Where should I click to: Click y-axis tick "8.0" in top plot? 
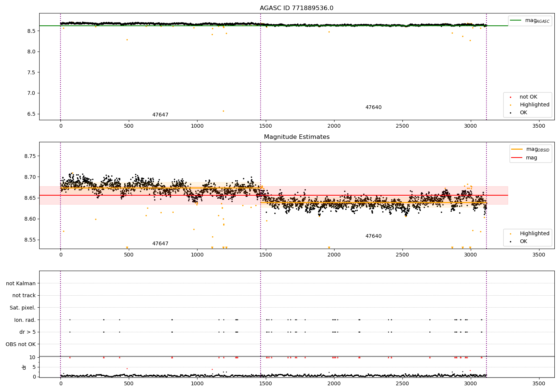(31, 52)
